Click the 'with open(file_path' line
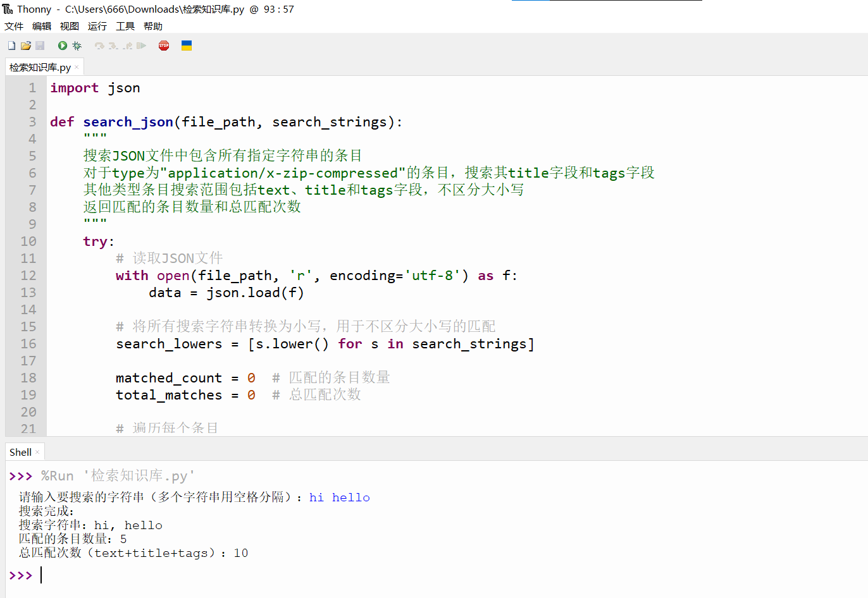The image size is (868, 598). tap(316, 276)
